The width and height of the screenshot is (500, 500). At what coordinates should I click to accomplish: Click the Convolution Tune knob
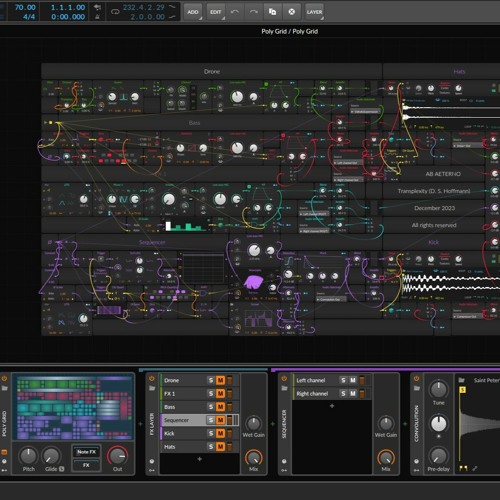pyautogui.click(x=438, y=389)
